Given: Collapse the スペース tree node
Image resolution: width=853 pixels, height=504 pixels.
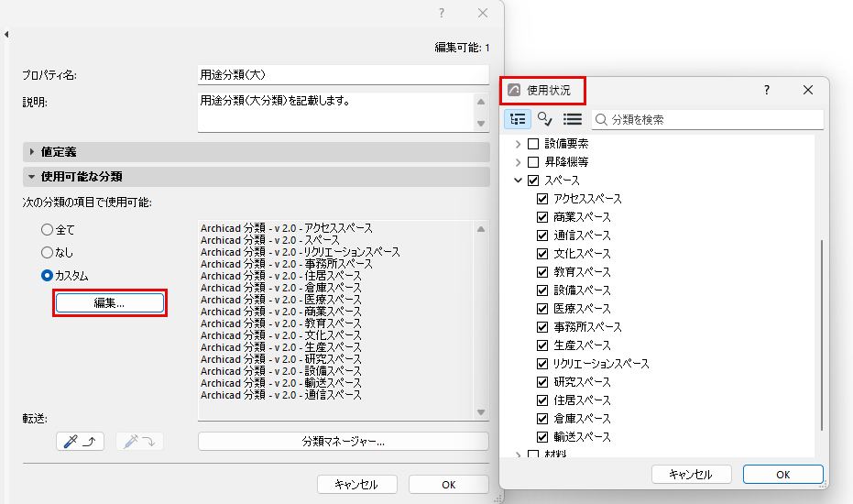Looking at the screenshot, I should tap(518, 181).
